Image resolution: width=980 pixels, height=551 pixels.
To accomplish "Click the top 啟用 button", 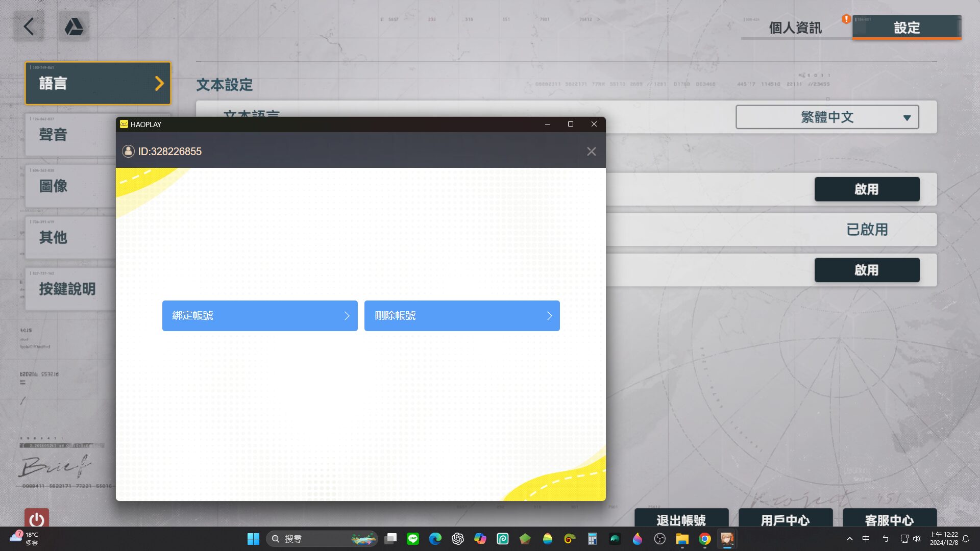I will click(x=867, y=189).
